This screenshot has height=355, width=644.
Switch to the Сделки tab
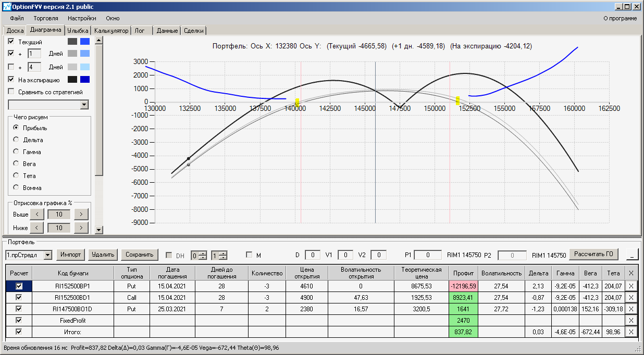point(194,31)
